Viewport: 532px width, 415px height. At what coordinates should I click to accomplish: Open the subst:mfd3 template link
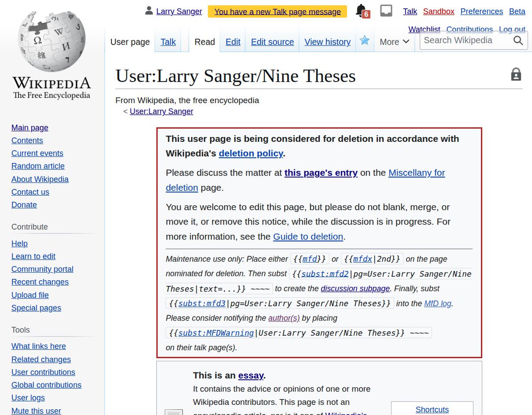tap(202, 304)
